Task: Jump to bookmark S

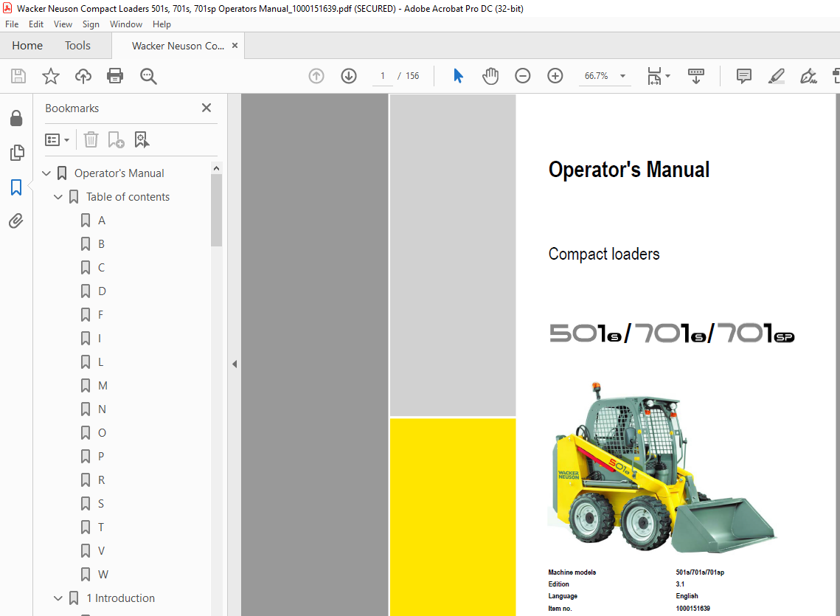Action: 101,503
